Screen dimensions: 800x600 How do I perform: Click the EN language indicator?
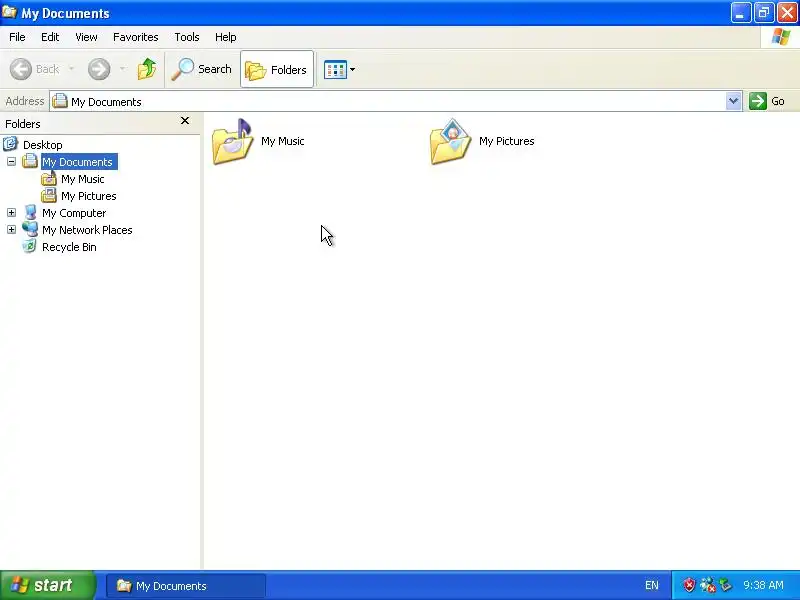pos(652,586)
